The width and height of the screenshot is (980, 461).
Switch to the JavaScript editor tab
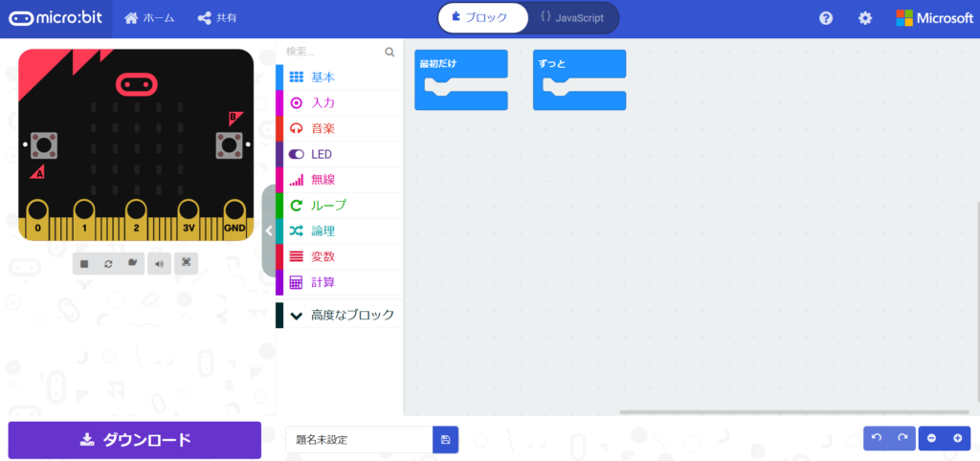[x=572, y=18]
